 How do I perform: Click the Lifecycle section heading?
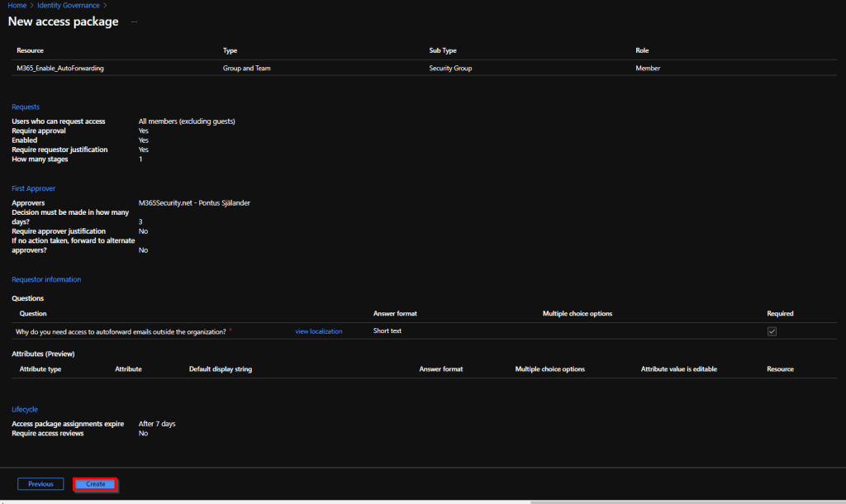tap(25, 409)
